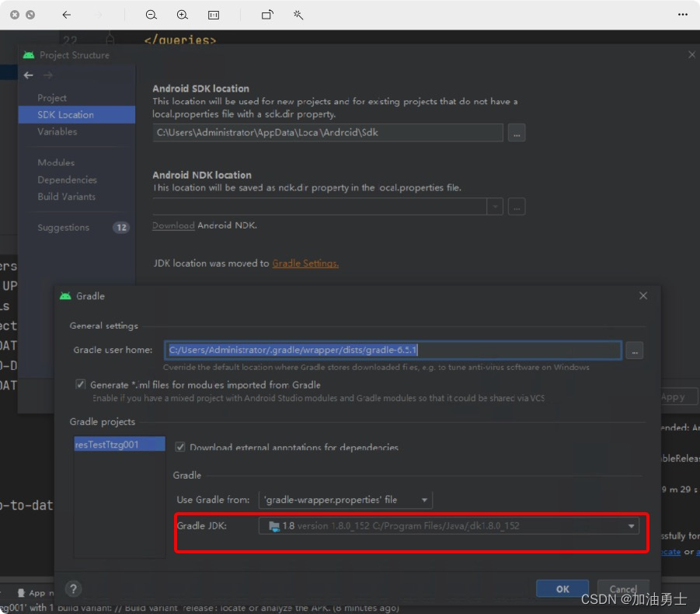Zoom in using the magnifier plus icon
Viewport: 700px width, 614px height.
(182, 15)
